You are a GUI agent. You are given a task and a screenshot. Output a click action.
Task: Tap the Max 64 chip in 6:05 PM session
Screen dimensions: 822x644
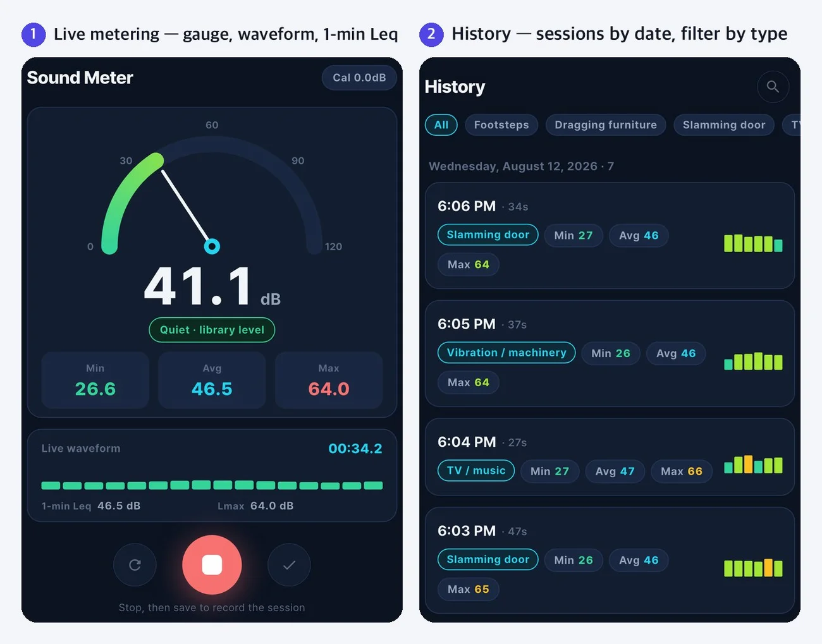(x=469, y=382)
